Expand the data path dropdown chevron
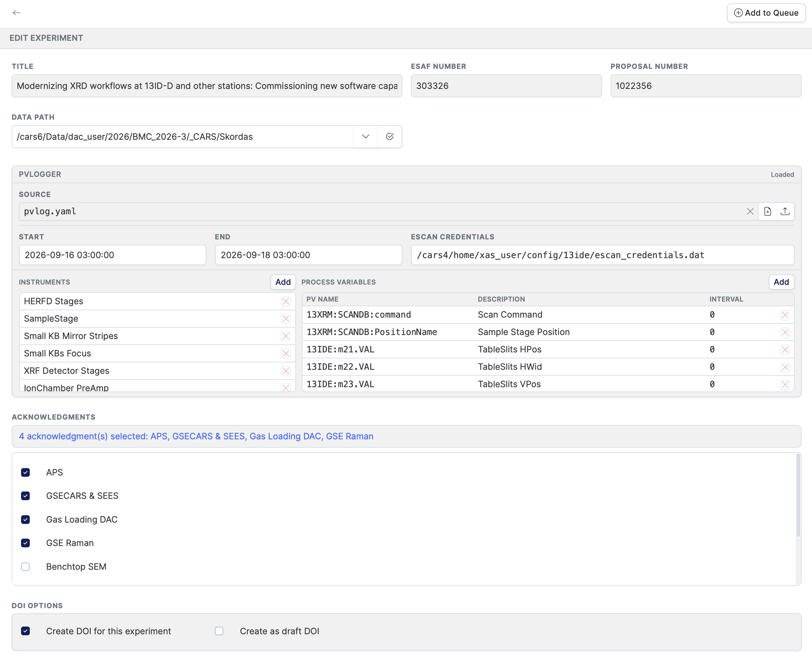The height and width of the screenshot is (658, 812). pyautogui.click(x=366, y=136)
